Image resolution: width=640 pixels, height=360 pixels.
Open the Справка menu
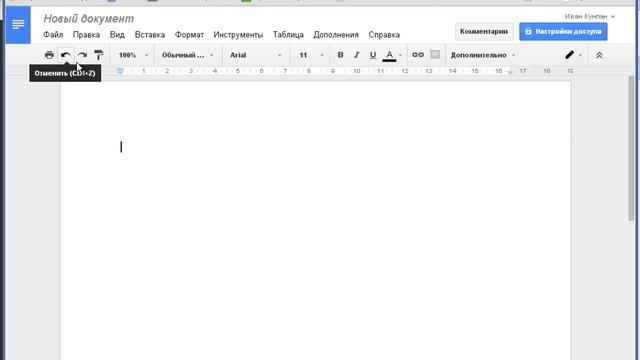384,35
